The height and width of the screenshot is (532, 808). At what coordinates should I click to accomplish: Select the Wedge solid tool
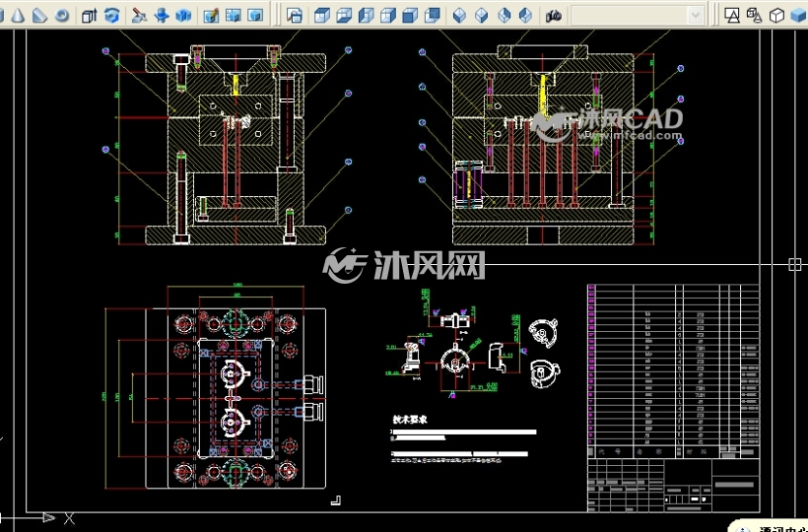[x=39, y=16]
